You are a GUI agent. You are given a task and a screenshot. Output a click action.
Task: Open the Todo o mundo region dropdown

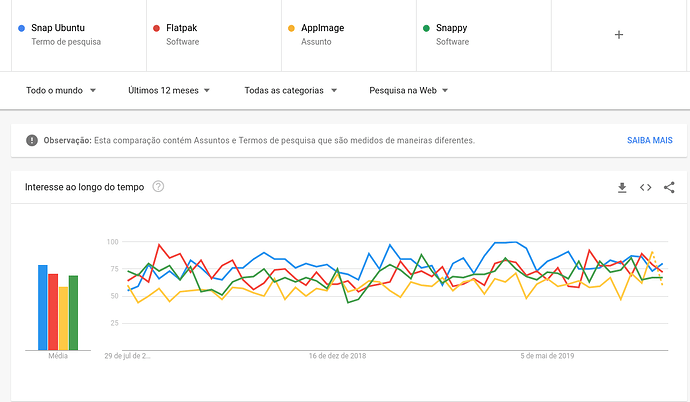[x=61, y=90]
